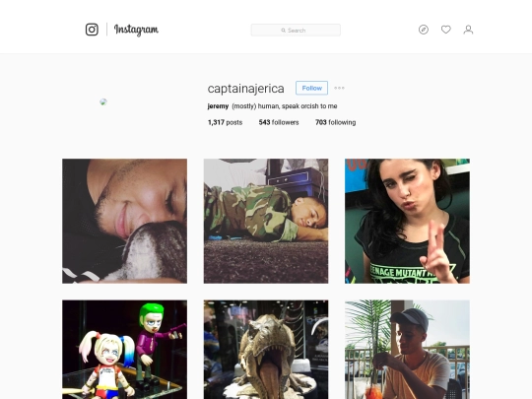Open the T-Rex dinosaur head photo
532x399 pixels.
266,350
